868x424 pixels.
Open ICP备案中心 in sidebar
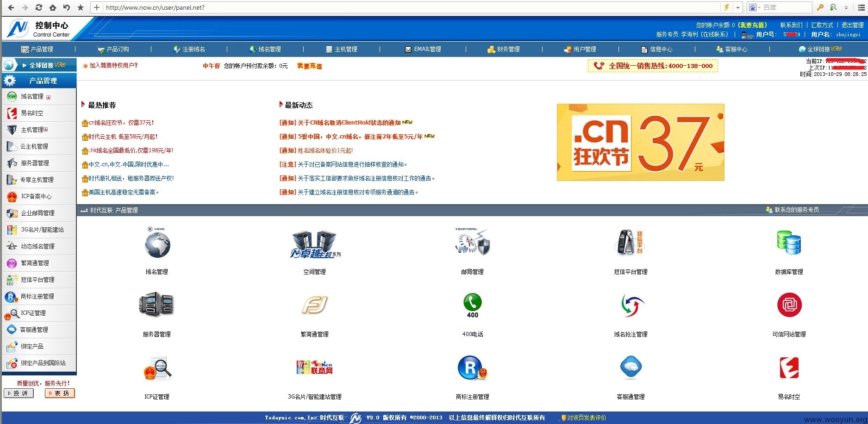(39, 196)
